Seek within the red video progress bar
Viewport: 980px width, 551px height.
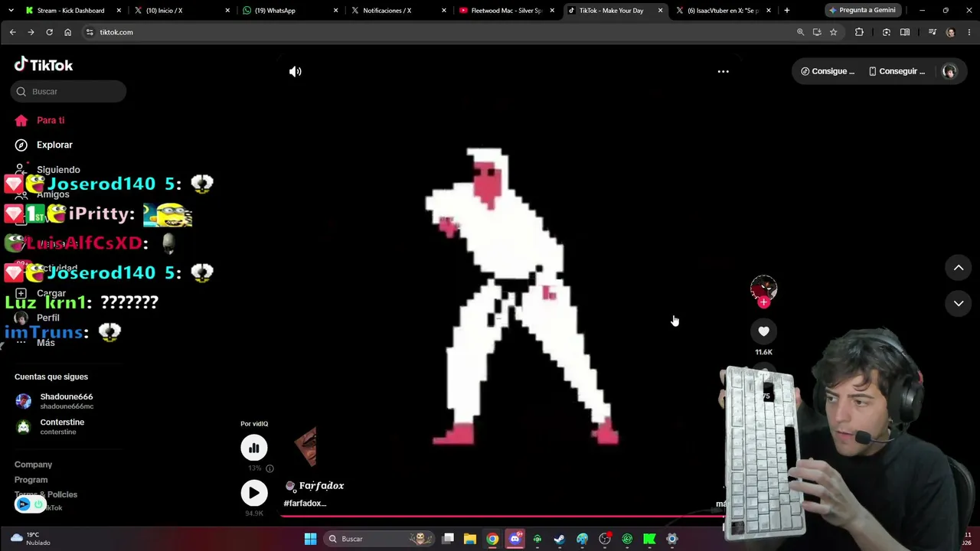pos(501,515)
